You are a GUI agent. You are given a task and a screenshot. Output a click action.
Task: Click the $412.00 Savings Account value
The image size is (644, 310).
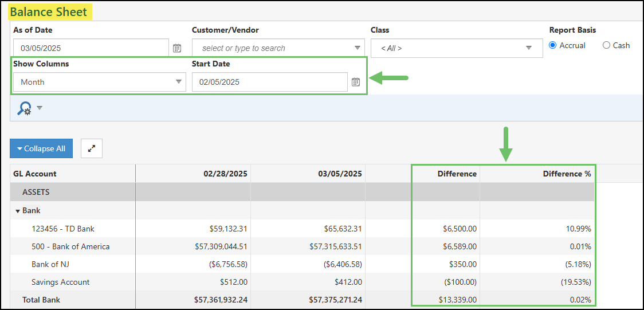coord(349,282)
